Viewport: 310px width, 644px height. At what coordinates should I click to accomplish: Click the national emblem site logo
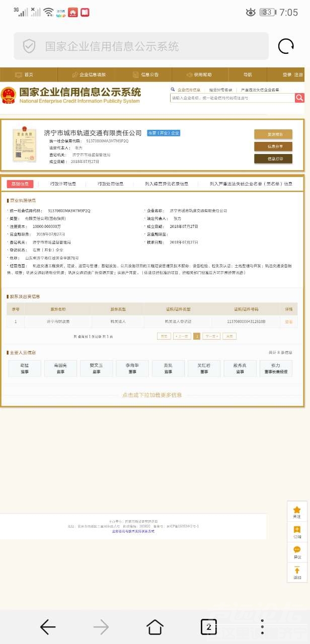pyautogui.click(x=8, y=95)
